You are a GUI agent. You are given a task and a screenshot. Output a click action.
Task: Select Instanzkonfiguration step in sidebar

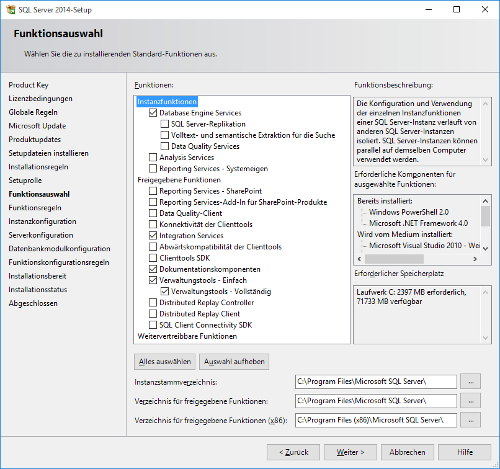[42, 221]
